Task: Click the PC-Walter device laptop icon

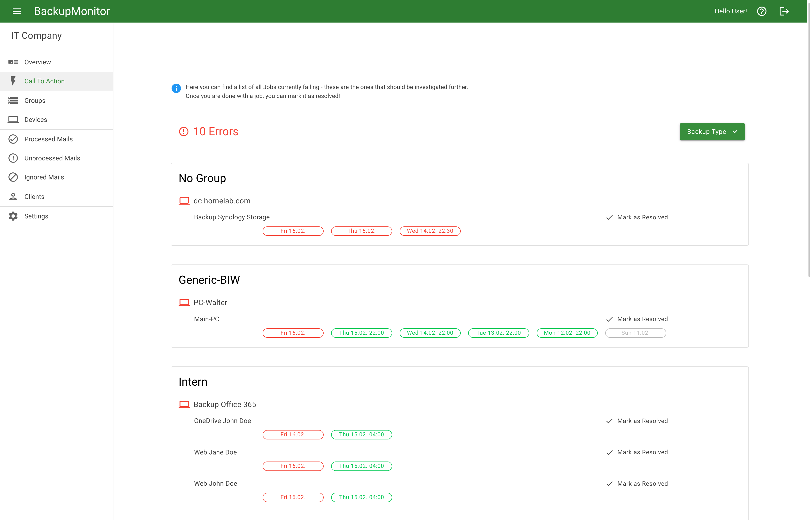Action: [x=184, y=303]
